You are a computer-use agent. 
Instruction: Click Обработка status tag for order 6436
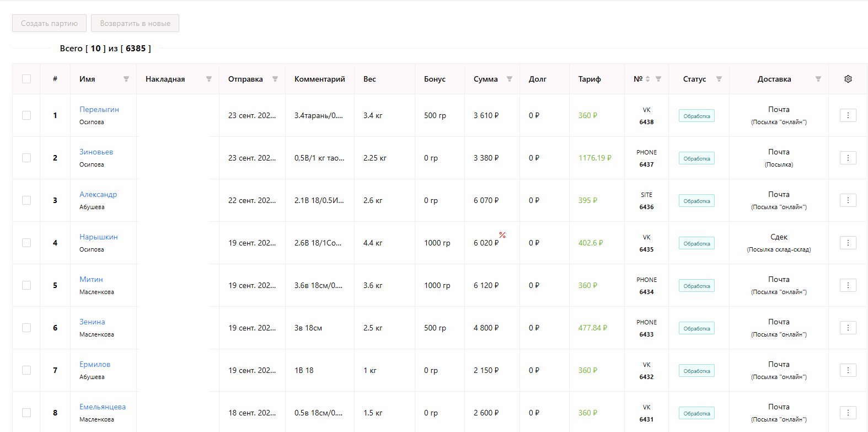696,201
